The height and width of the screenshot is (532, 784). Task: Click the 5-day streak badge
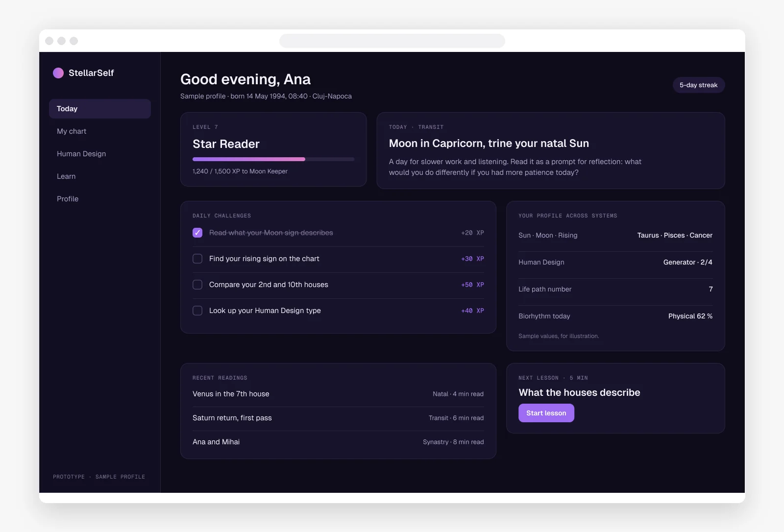[698, 85]
